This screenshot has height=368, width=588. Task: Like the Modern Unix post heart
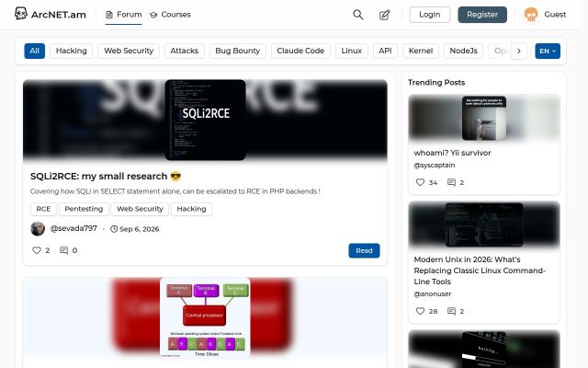pyautogui.click(x=420, y=311)
